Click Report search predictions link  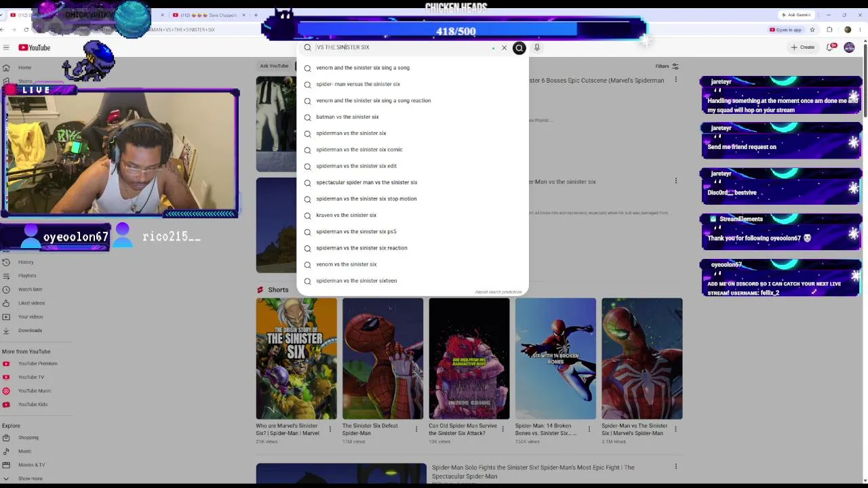pyautogui.click(x=498, y=292)
